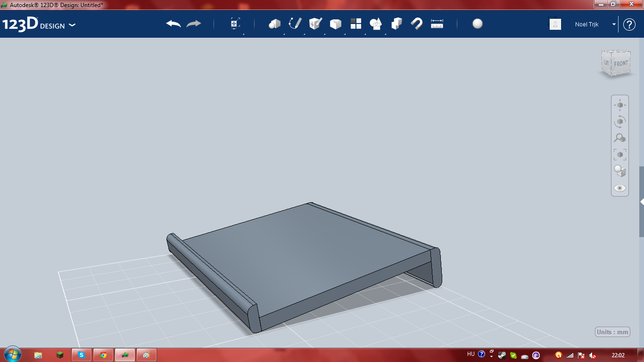Open the Grouping tool
The height and width of the screenshot is (362, 644).
tap(376, 24)
